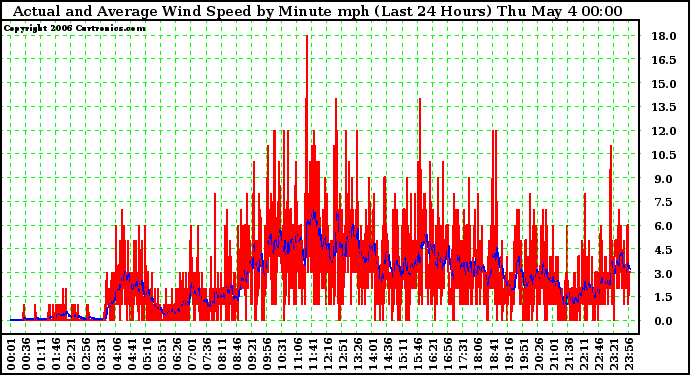Click the 08:46 time label
This screenshot has width=690, height=375.
[237, 355]
